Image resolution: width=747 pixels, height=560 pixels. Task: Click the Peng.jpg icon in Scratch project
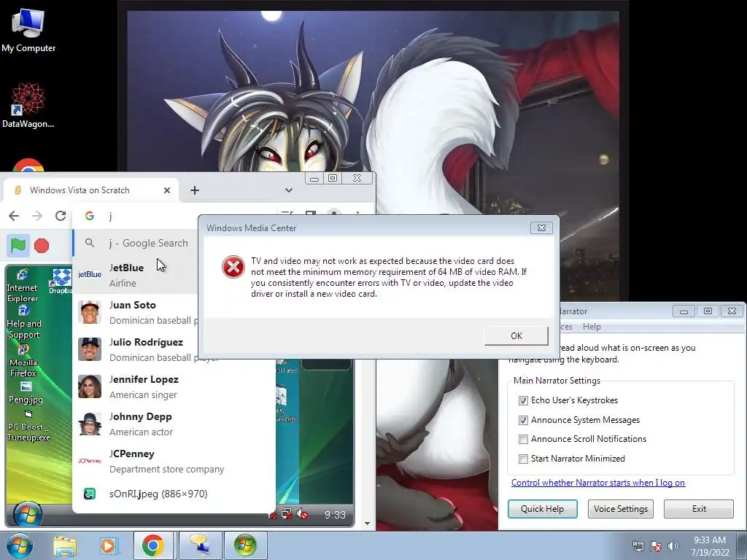pyautogui.click(x=26, y=393)
